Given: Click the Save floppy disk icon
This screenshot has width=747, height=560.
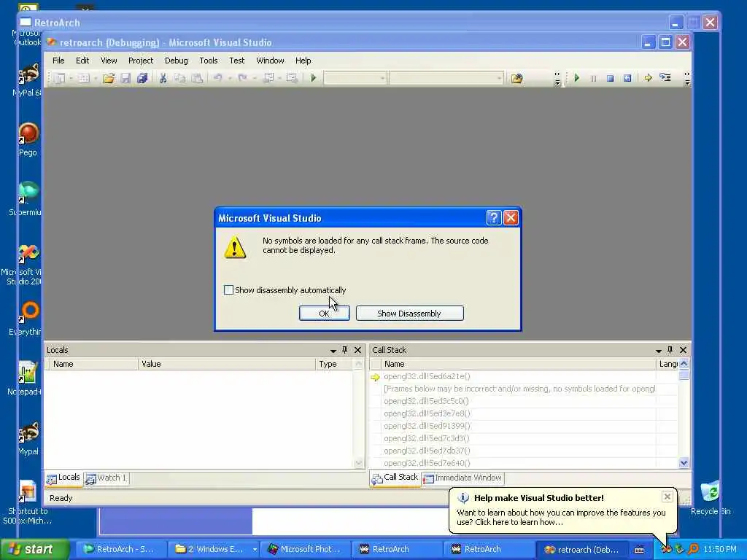Looking at the screenshot, I should [125, 78].
